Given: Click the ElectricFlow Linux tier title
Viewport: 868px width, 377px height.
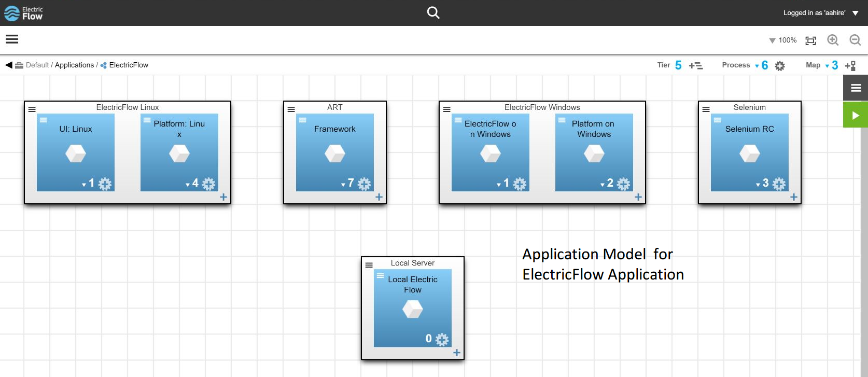Looking at the screenshot, I should coord(128,107).
